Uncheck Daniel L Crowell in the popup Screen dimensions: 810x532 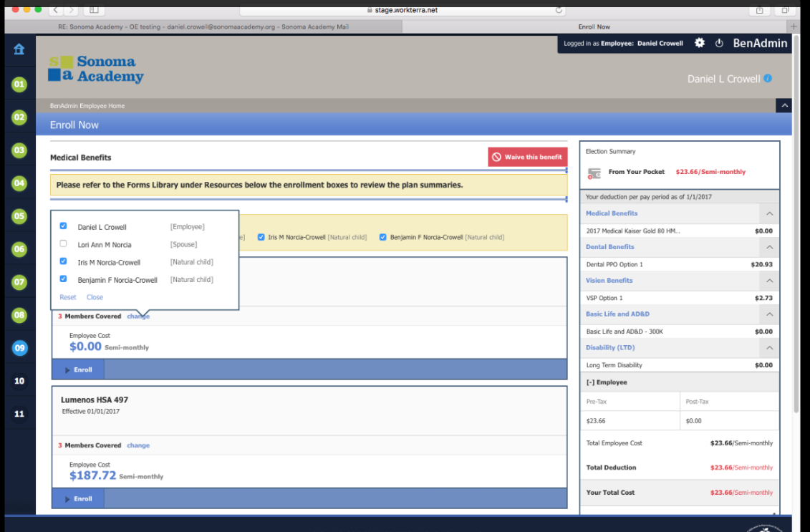tap(63, 226)
